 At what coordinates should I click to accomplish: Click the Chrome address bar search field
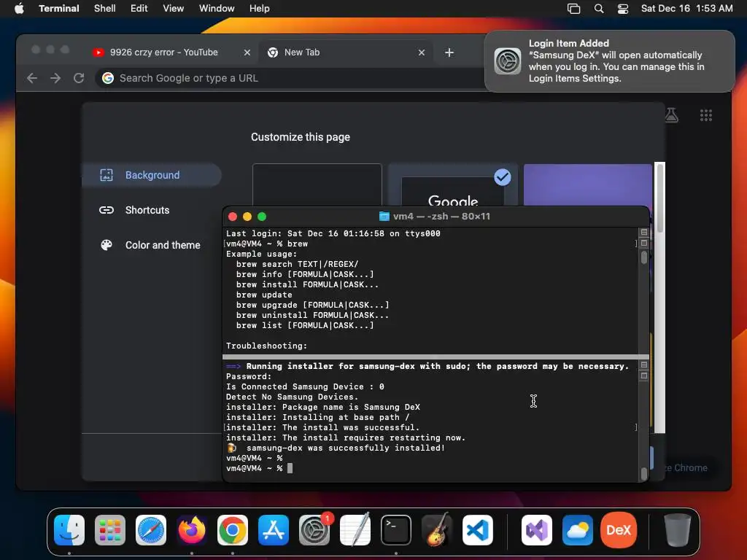pos(290,78)
